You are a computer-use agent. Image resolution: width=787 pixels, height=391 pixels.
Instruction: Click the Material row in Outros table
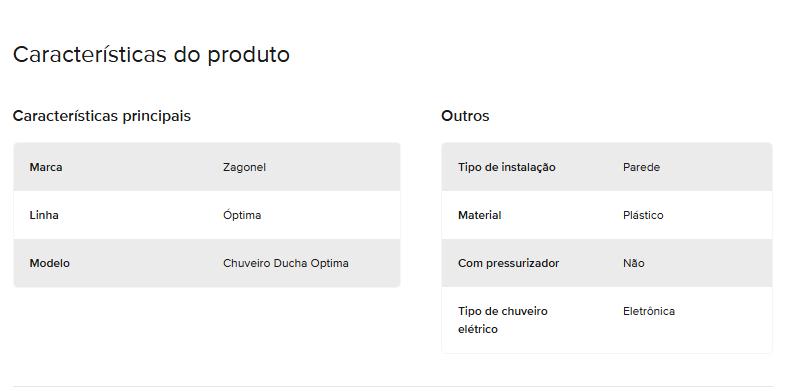607,215
